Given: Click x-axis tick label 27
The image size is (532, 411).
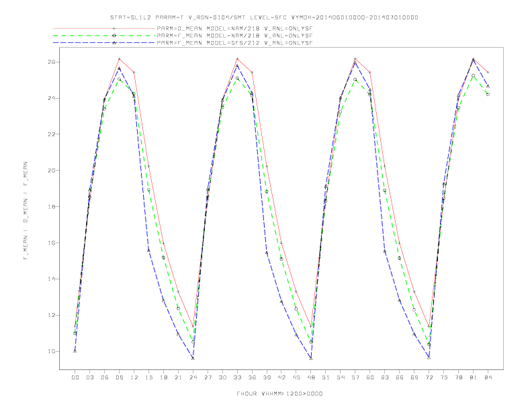Looking at the screenshot, I should 208,377.
